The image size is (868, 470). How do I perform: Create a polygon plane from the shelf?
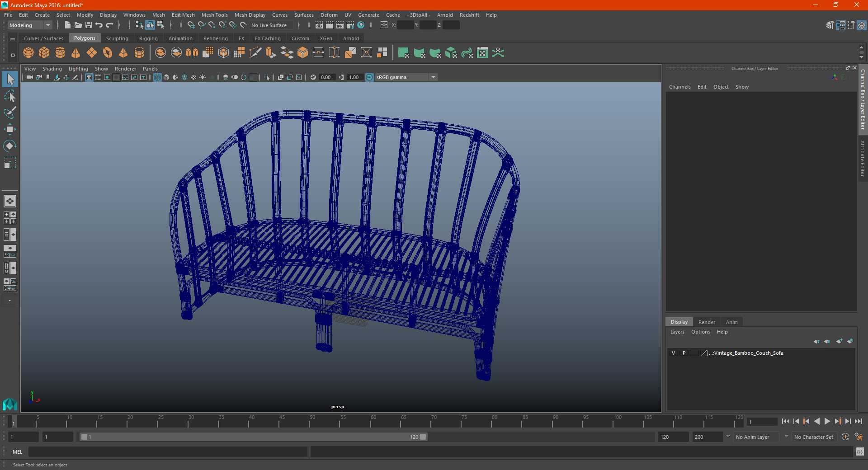92,53
